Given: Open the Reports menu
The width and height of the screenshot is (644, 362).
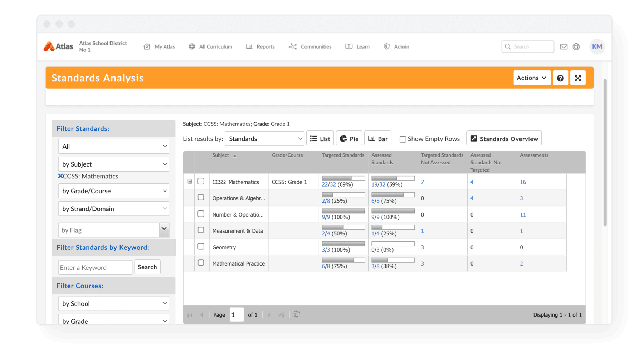Looking at the screenshot, I should click(x=260, y=46).
